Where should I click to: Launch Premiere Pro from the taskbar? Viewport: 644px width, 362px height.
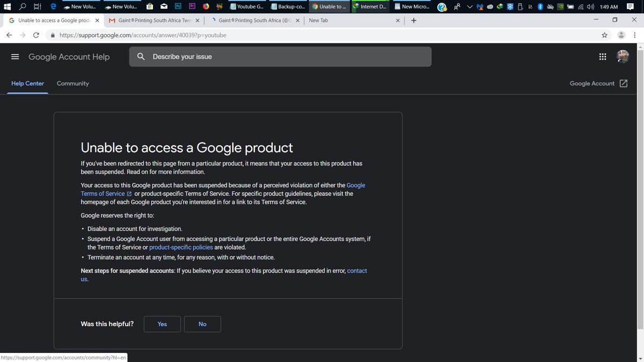[192, 6]
